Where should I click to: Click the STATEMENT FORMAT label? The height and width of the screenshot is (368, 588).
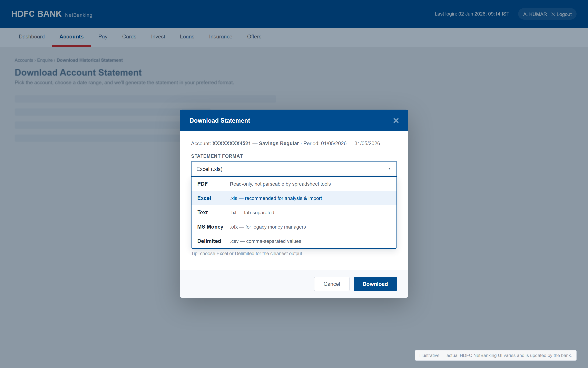point(217,156)
